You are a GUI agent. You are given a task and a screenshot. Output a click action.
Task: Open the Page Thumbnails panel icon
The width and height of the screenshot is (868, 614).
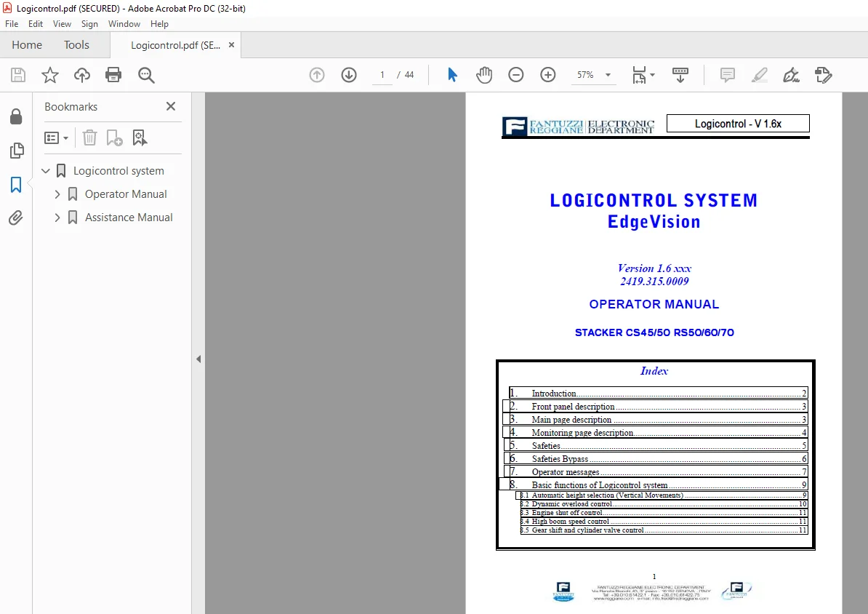[17, 150]
